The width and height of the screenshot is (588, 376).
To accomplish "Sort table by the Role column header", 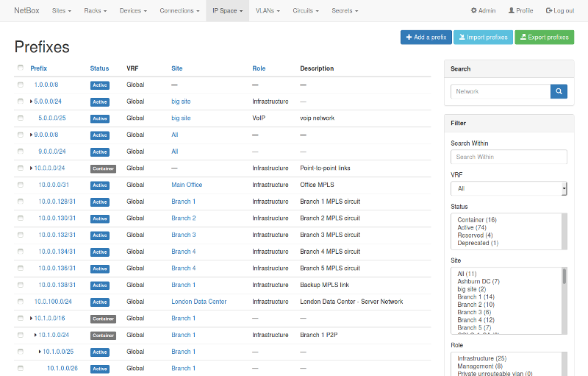I will point(258,68).
